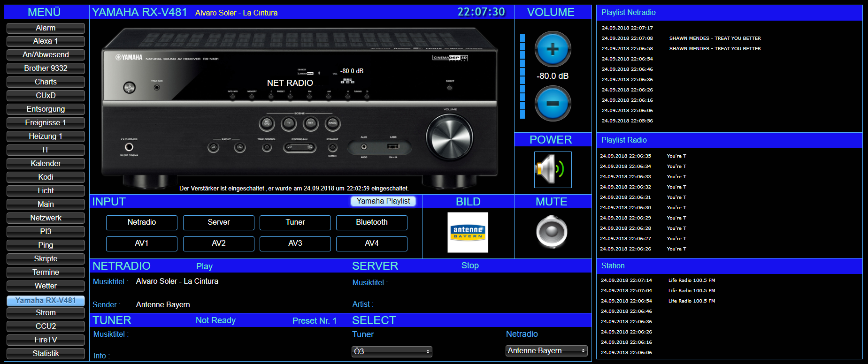Open the Kalender menu entry

46,164
